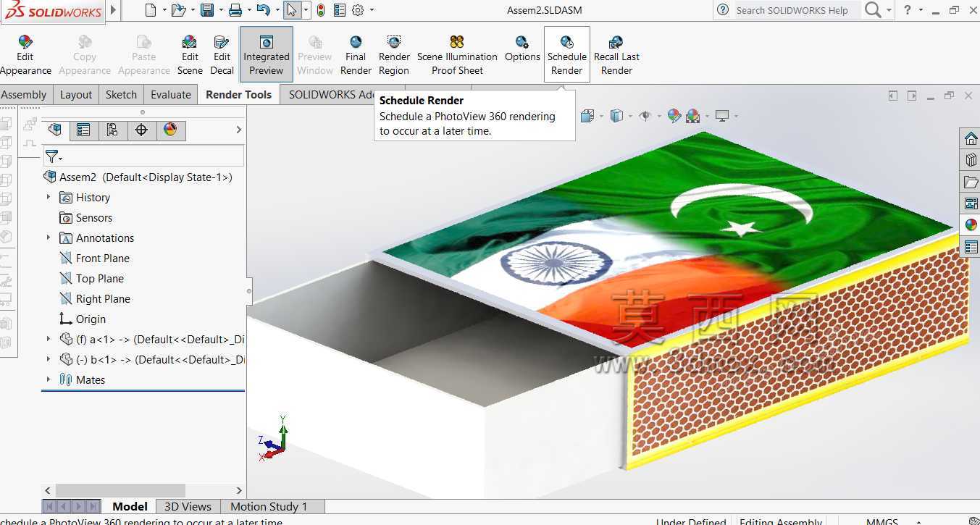
Task: Open the Options gear in title bar
Action: click(358, 10)
